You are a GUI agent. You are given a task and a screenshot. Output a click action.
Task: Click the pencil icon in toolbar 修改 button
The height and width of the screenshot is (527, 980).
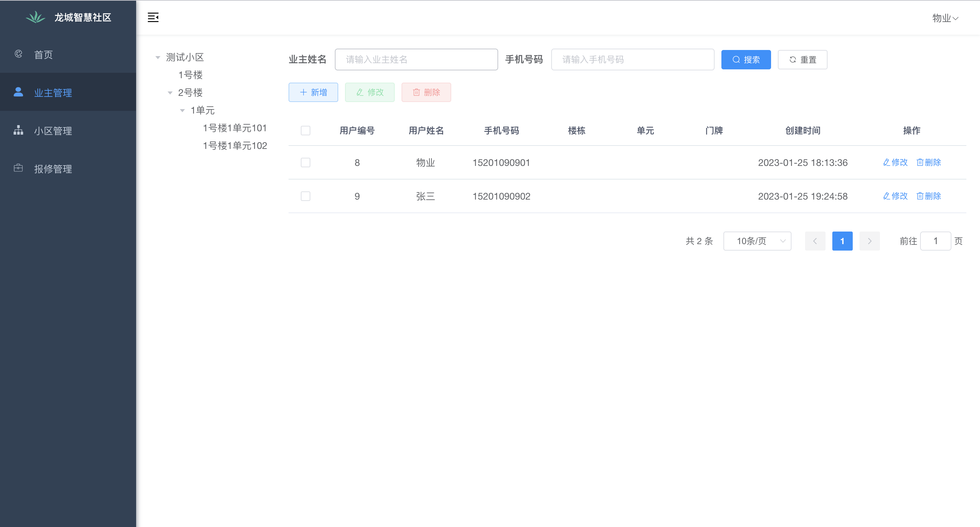(x=360, y=92)
